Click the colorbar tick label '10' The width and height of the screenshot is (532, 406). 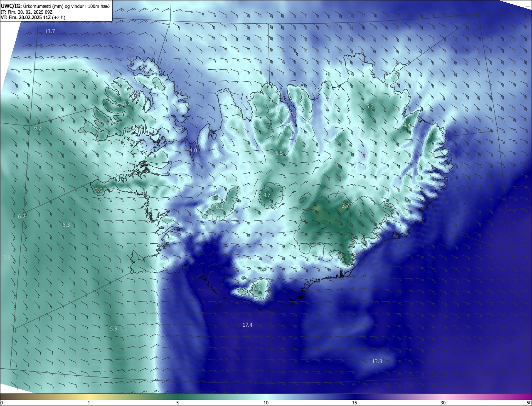pos(266,403)
